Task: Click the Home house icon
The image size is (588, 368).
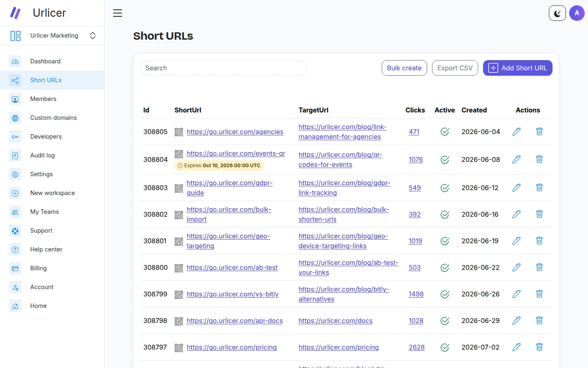Action: (x=15, y=306)
